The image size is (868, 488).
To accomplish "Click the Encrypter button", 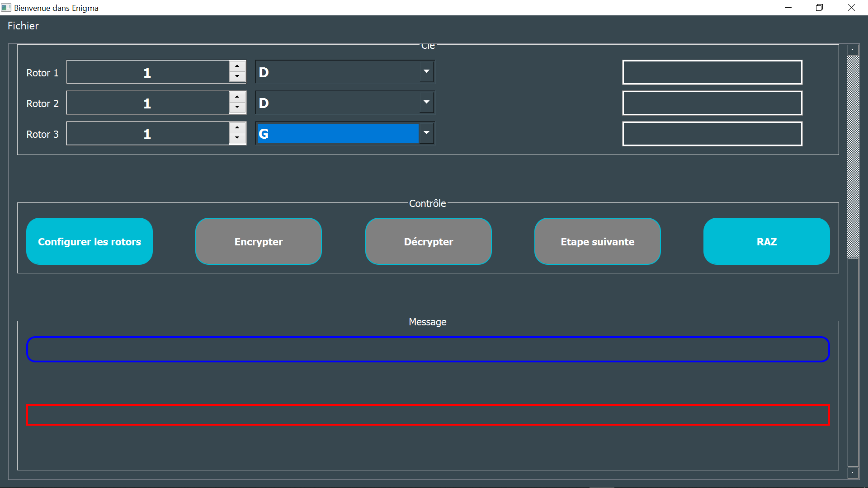I will coord(259,241).
